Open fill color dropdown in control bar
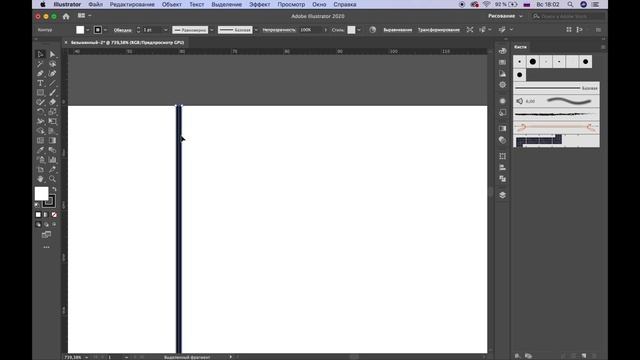640x360 pixels. [87, 30]
